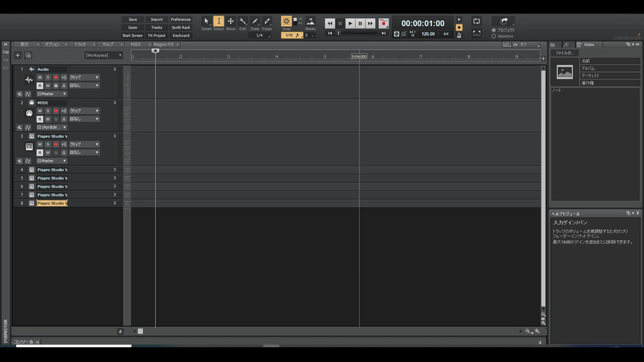Click the Rewind transport button
The width and height of the screenshot is (644, 362).
point(330,23)
